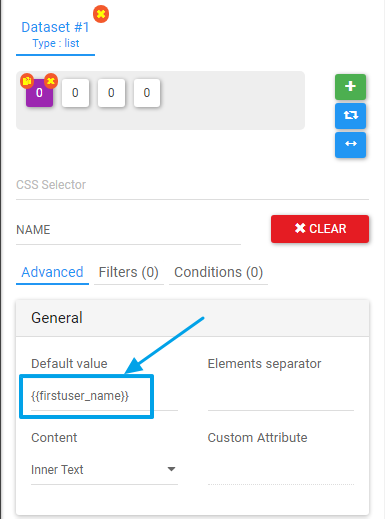Delete Dataset #1 via orange X badge

101,14
